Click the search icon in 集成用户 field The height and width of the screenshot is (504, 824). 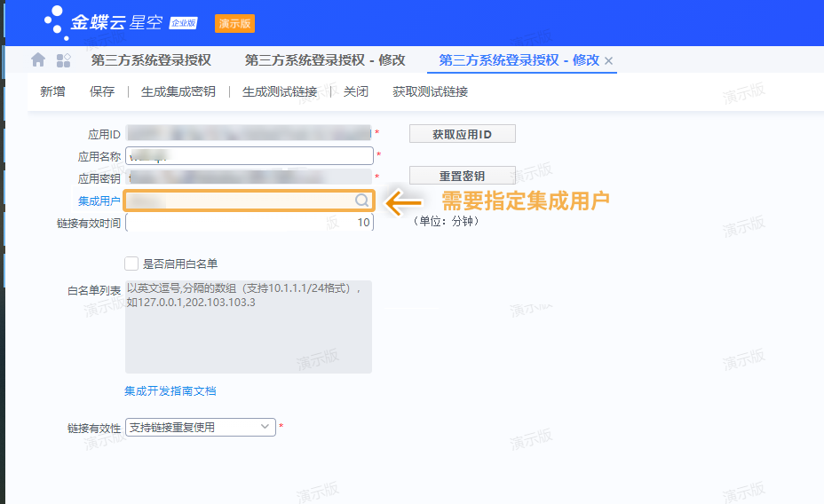(361, 201)
